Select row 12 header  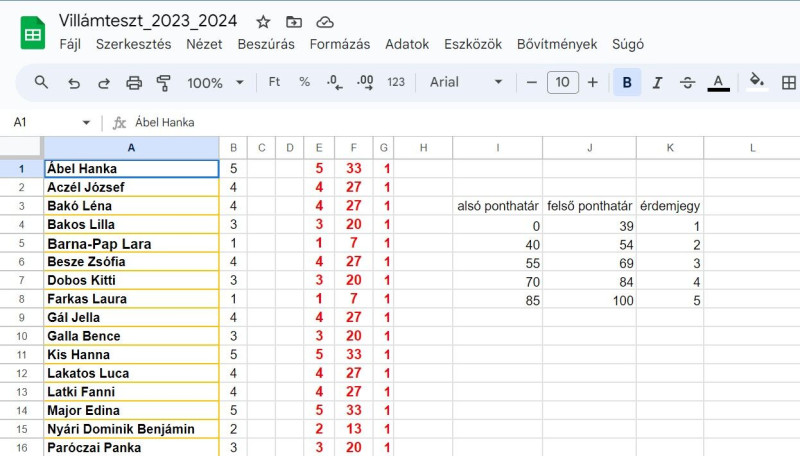[21, 373]
